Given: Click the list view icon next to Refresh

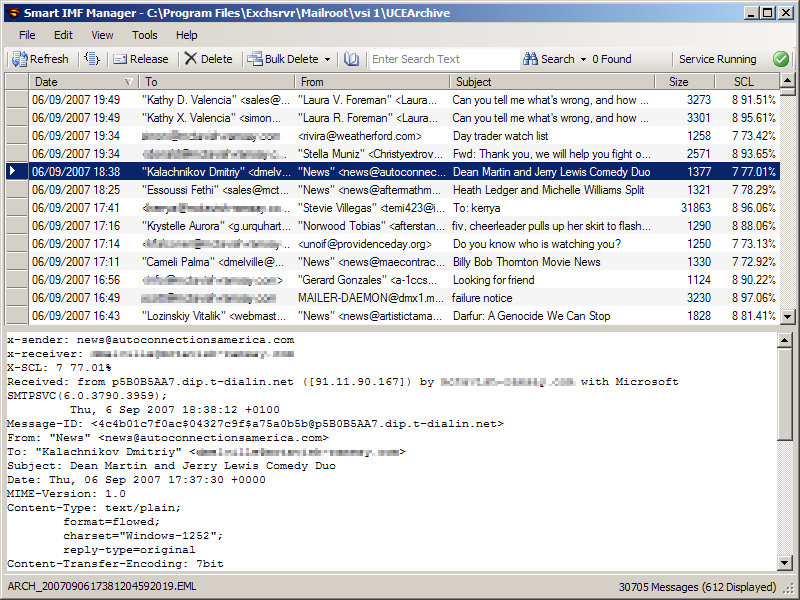Looking at the screenshot, I should coord(92,59).
